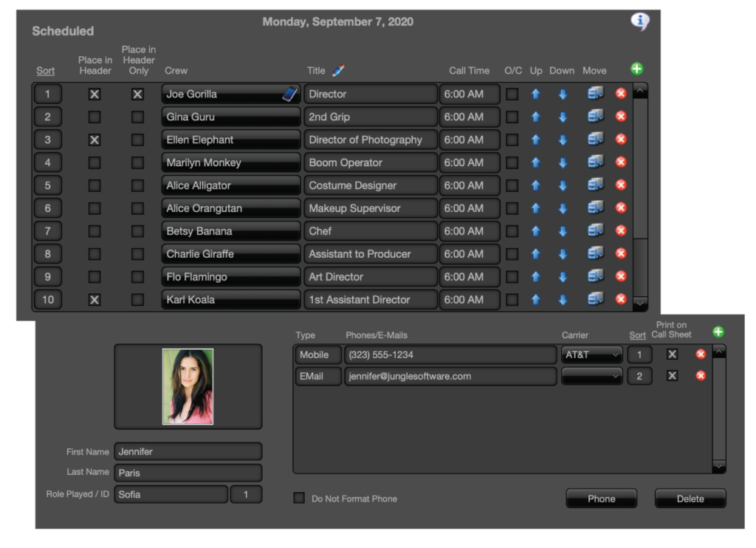Delete Marilyn Monkey with red X

[x=621, y=162]
